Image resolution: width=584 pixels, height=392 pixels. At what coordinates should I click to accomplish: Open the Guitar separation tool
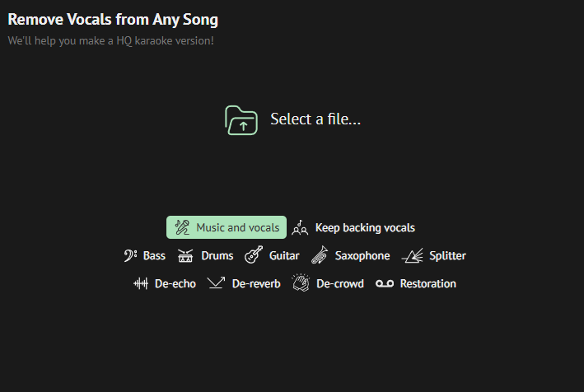click(284, 256)
